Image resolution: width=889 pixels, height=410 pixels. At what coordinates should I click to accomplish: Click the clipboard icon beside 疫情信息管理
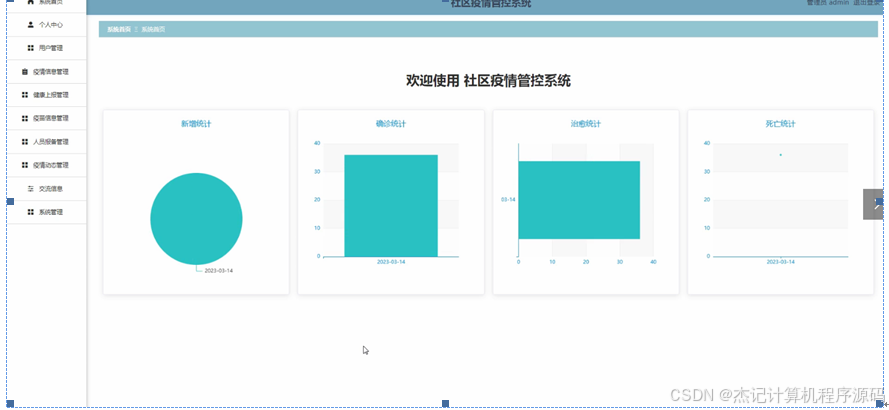point(24,72)
